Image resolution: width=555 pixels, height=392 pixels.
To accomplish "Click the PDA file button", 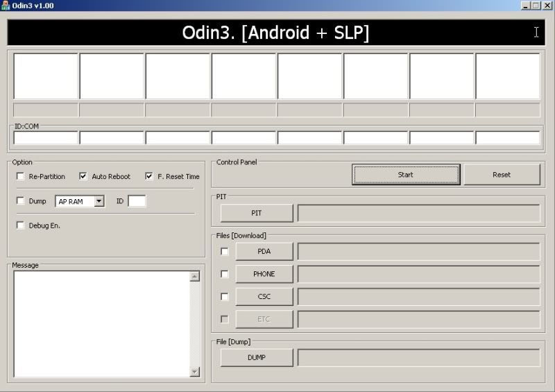I will click(264, 251).
